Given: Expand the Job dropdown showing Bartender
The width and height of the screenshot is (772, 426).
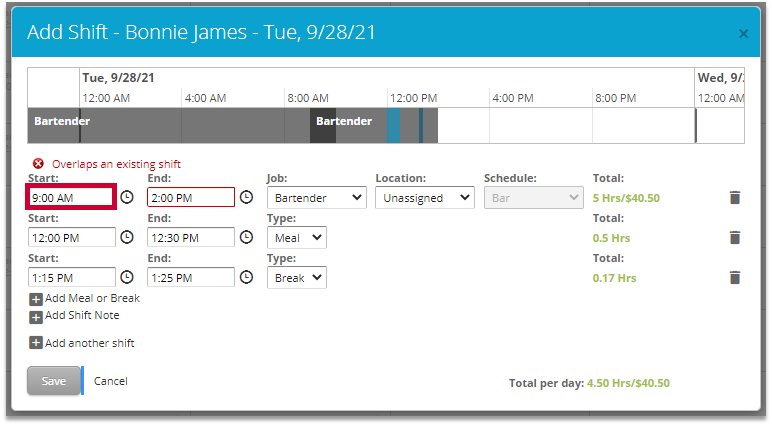Looking at the screenshot, I should pyautogui.click(x=316, y=198).
